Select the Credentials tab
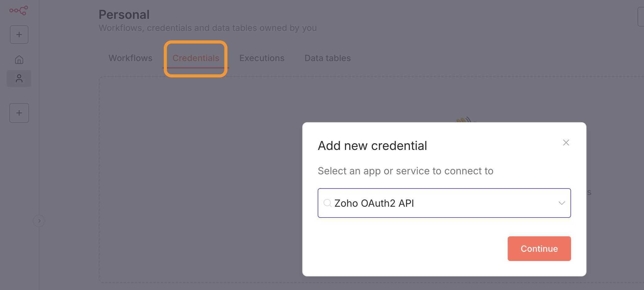 point(196,58)
